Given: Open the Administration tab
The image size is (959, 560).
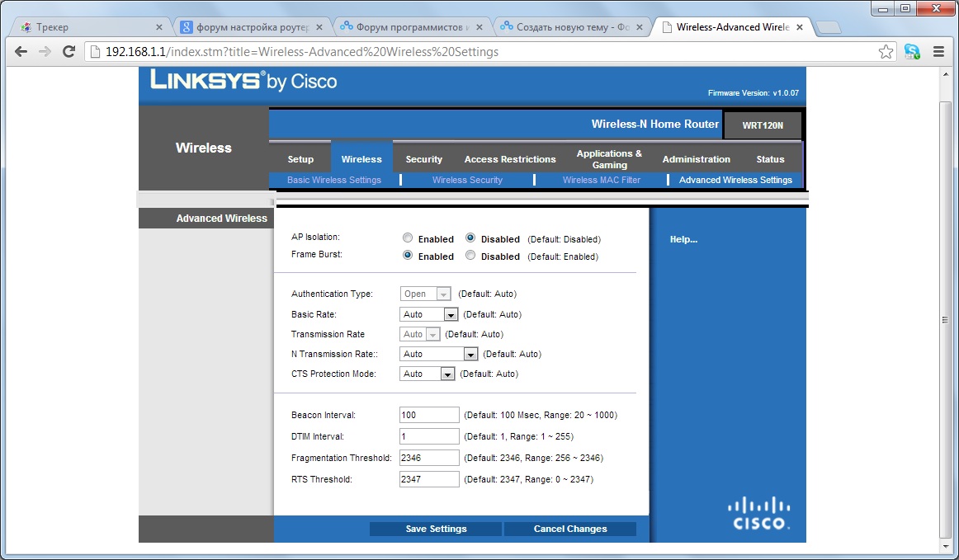Looking at the screenshot, I should 696,159.
